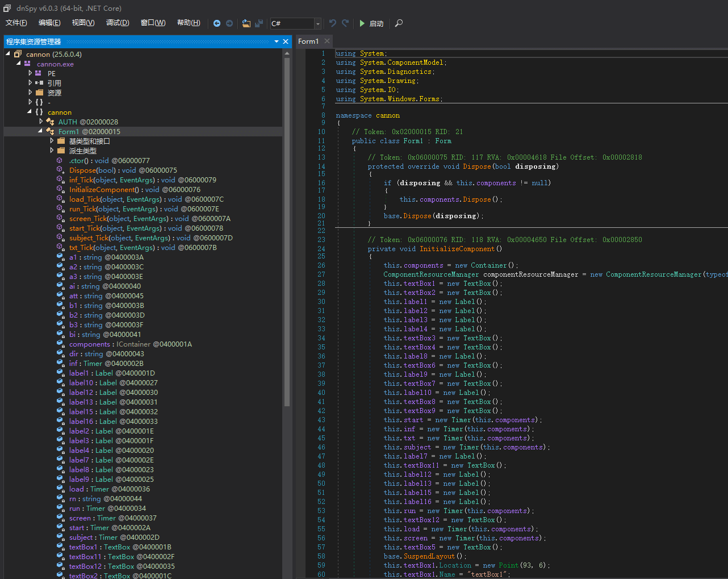Select InitializeComponent() method in tree
The width and height of the screenshot is (728, 579).
pos(103,190)
